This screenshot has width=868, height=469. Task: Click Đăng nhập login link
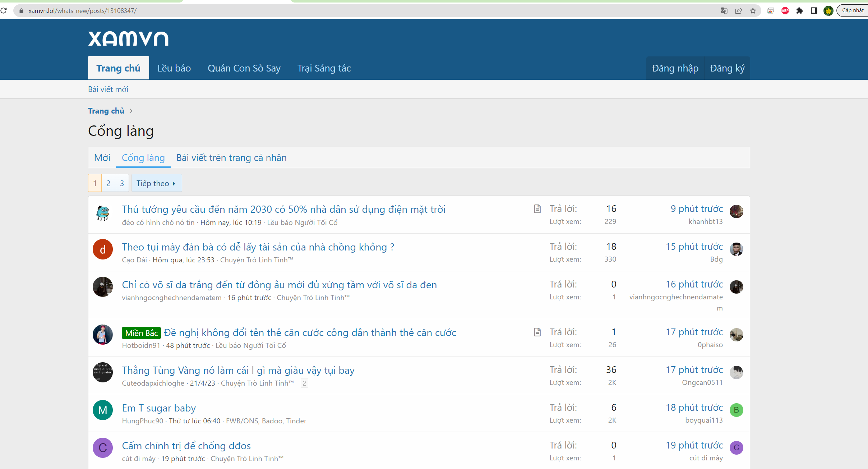click(675, 68)
